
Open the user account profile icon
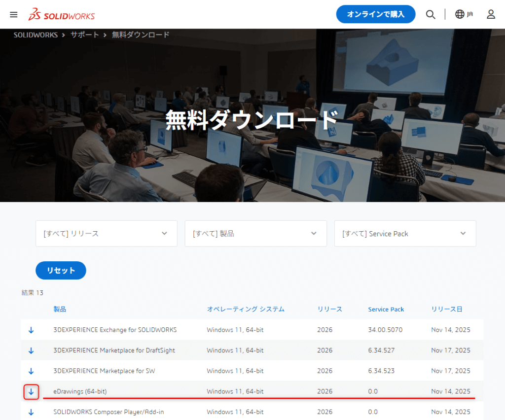491,14
